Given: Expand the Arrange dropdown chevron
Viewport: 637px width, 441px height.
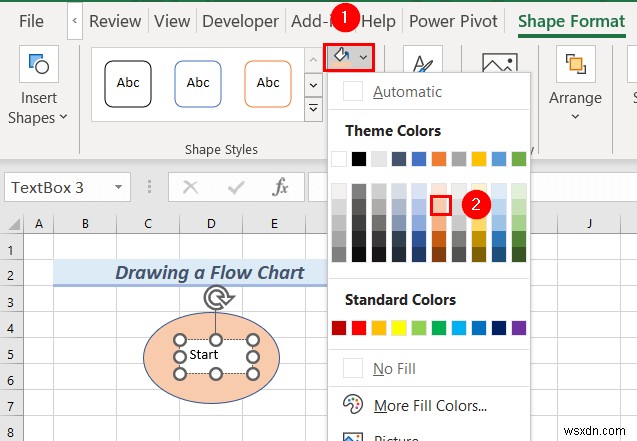Looking at the screenshot, I should click(x=575, y=117).
